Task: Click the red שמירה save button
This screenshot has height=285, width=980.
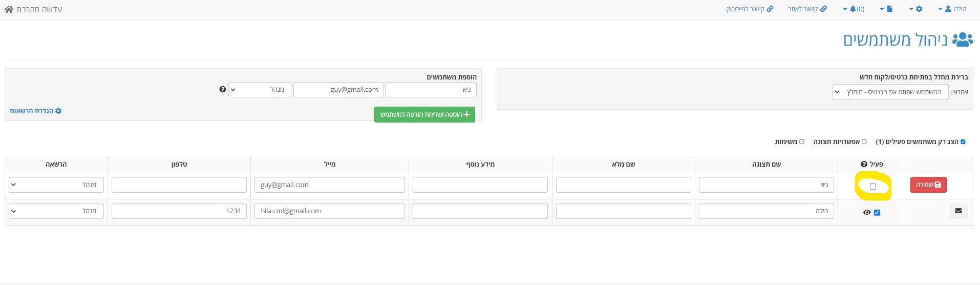Action: click(928, 185)
